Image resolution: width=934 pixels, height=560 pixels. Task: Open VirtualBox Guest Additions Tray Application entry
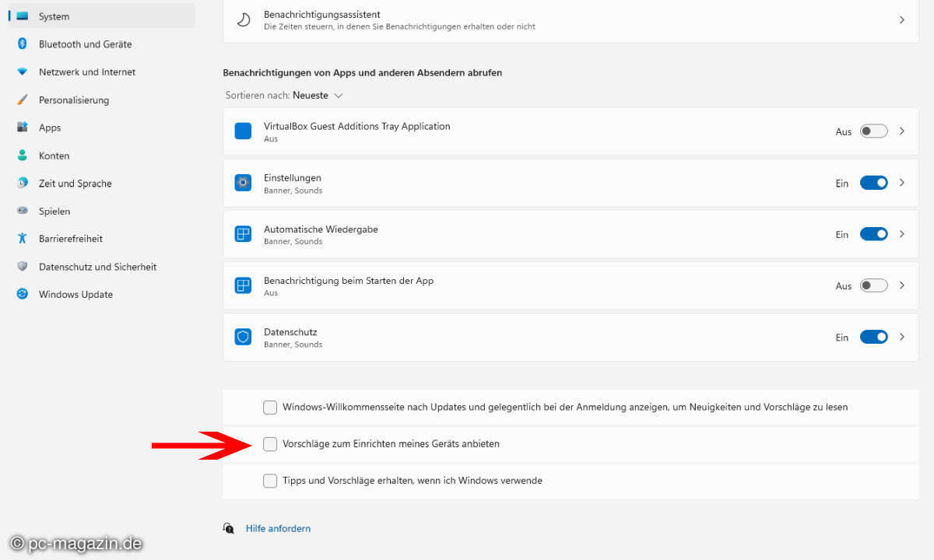571,131
